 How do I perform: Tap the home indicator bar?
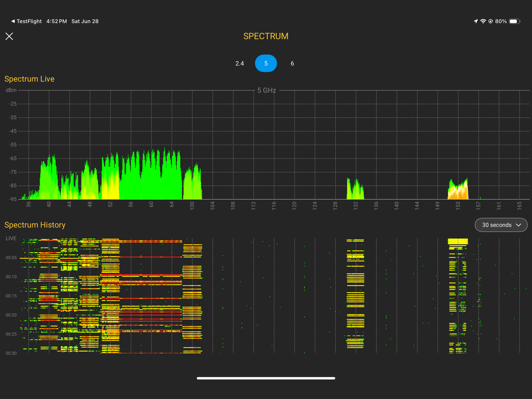pyautogui.click(x=266, y=378)
